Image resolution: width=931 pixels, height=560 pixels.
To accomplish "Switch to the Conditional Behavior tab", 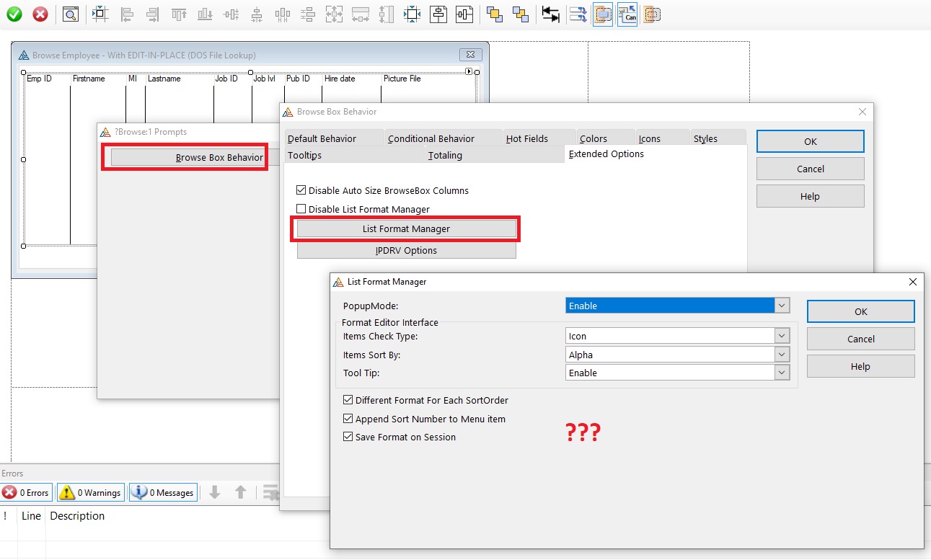I will pyautogui.click(x=431, y=138).
